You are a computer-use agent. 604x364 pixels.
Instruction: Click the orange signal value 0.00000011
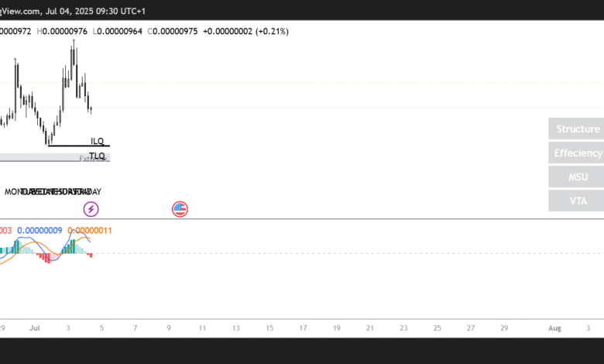90,230
